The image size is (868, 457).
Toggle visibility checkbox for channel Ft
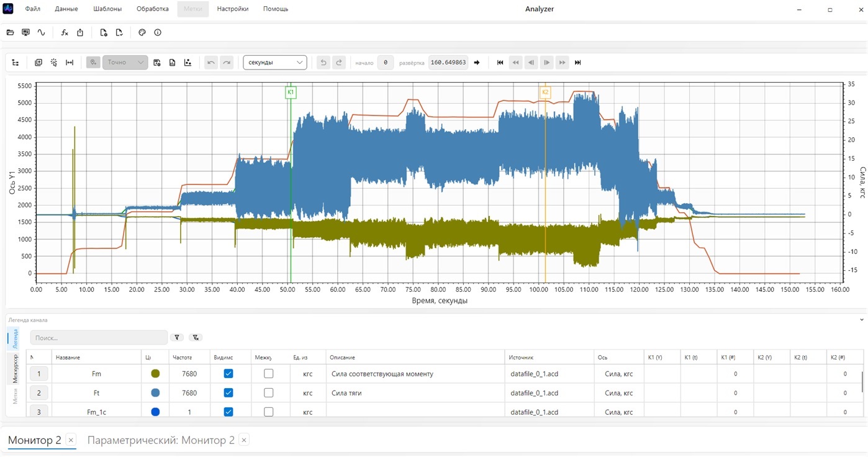pyautogui.click(x=228, y=392)
